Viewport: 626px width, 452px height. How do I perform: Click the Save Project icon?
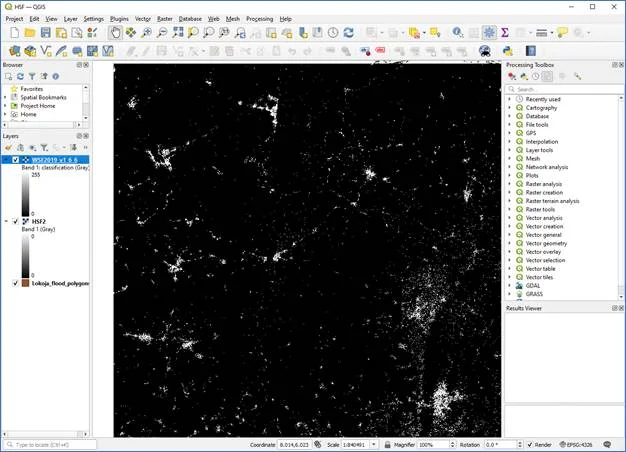(x=47, y=32)
